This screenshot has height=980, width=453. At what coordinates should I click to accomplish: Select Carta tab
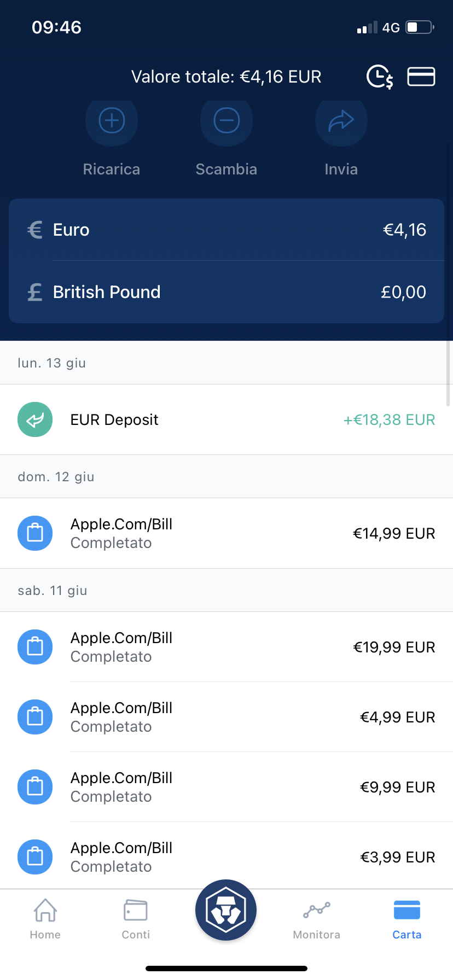406,919
